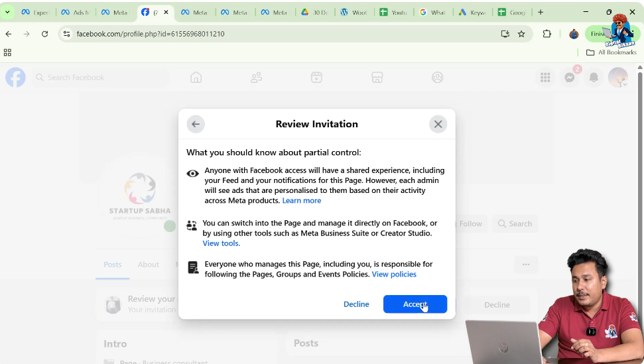
Task: Open the Extensions puzzle icon
Action: (x=547, y=34)
